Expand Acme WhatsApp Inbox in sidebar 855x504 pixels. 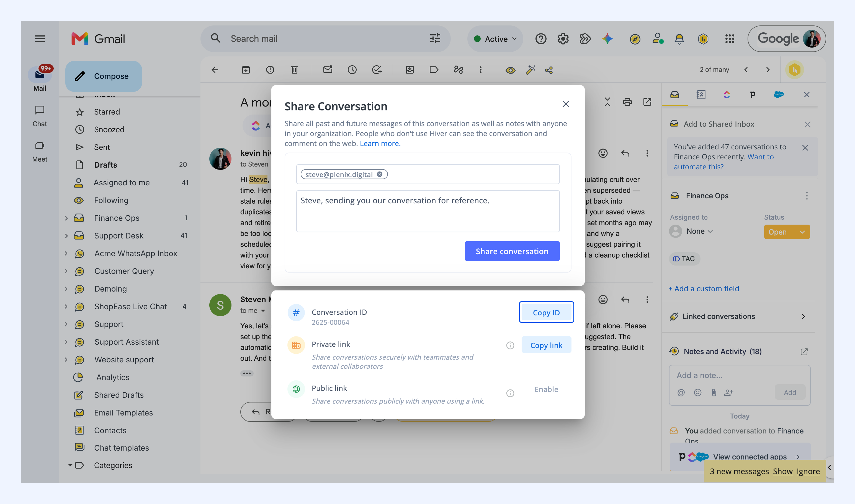[66, 253]
